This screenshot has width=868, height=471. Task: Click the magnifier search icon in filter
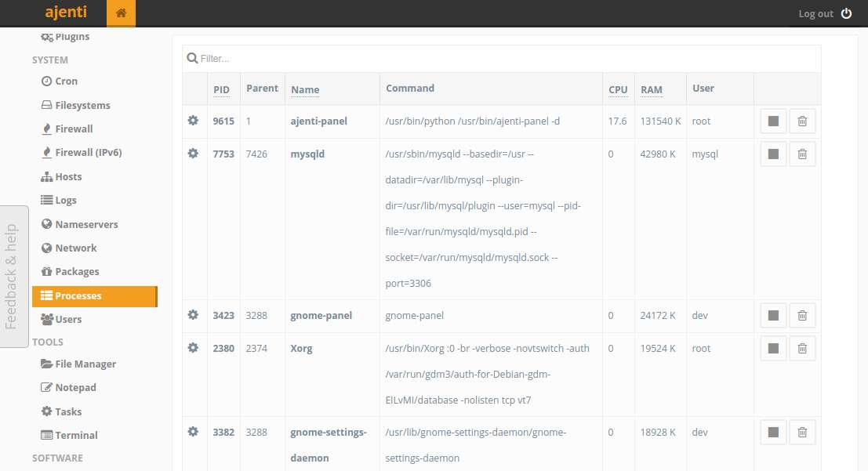tap(192, 58)
